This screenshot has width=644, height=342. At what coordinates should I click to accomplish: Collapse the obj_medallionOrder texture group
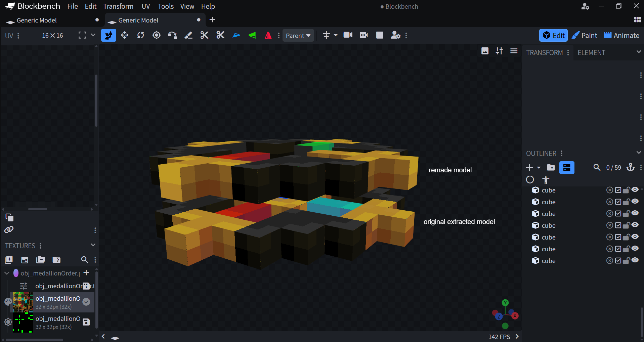click(7, 273)
